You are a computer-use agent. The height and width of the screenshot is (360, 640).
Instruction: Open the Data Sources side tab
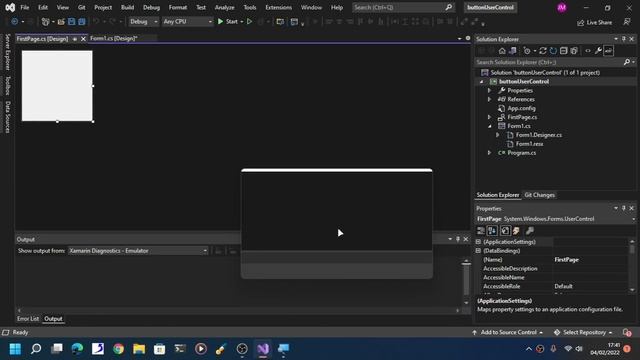(x=7, y=117)
